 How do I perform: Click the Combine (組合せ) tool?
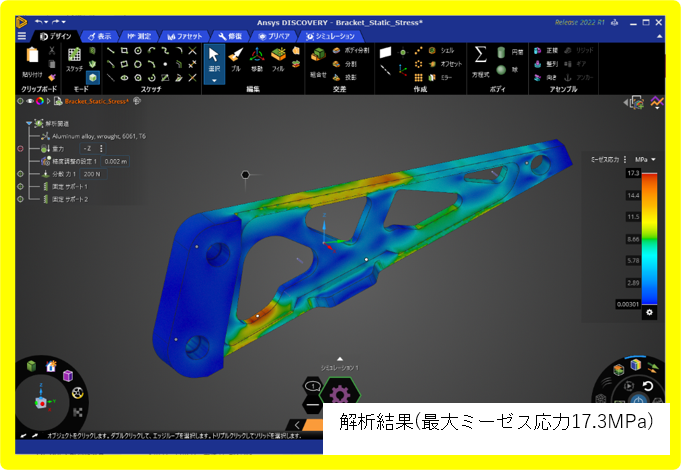coord(318,63)
